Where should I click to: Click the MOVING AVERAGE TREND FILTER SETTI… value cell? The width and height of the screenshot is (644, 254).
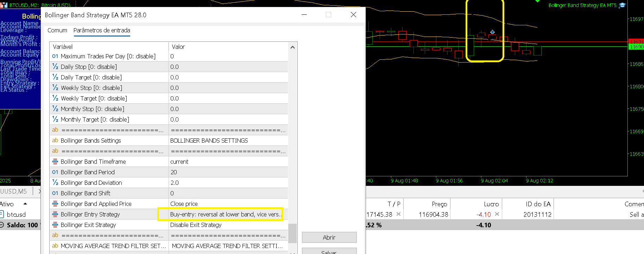click(228, 246)
